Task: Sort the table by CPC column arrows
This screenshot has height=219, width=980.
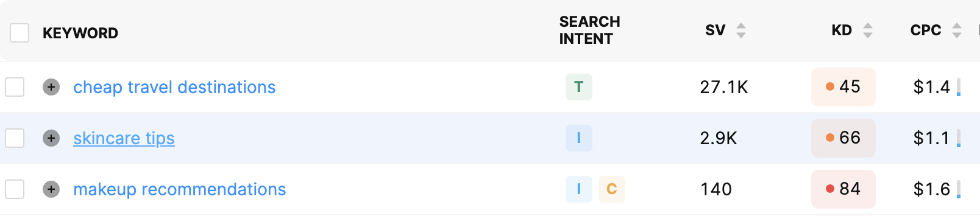Action: pos(957,30)
